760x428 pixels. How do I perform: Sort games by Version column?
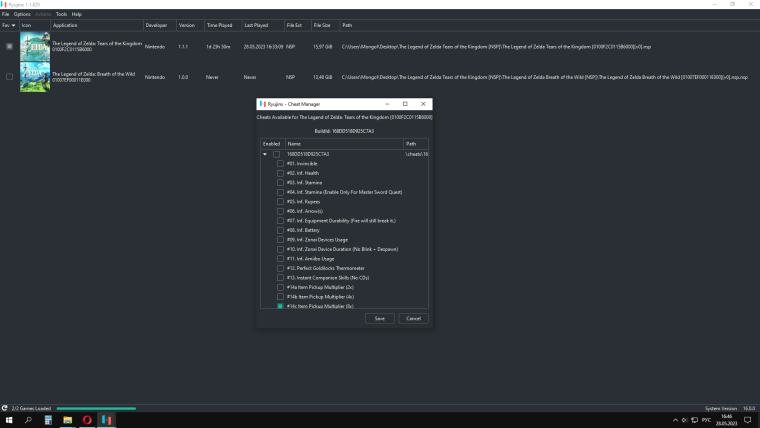(x=190, y=25)
